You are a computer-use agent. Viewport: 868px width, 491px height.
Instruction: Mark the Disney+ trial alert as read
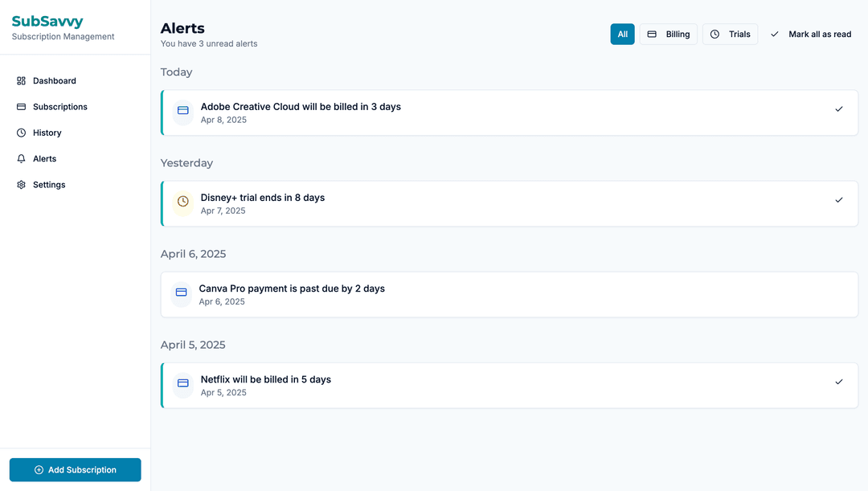point(839,199)
